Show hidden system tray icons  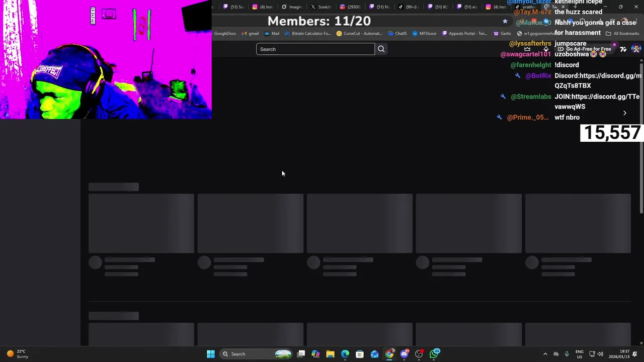coord(545,354)
